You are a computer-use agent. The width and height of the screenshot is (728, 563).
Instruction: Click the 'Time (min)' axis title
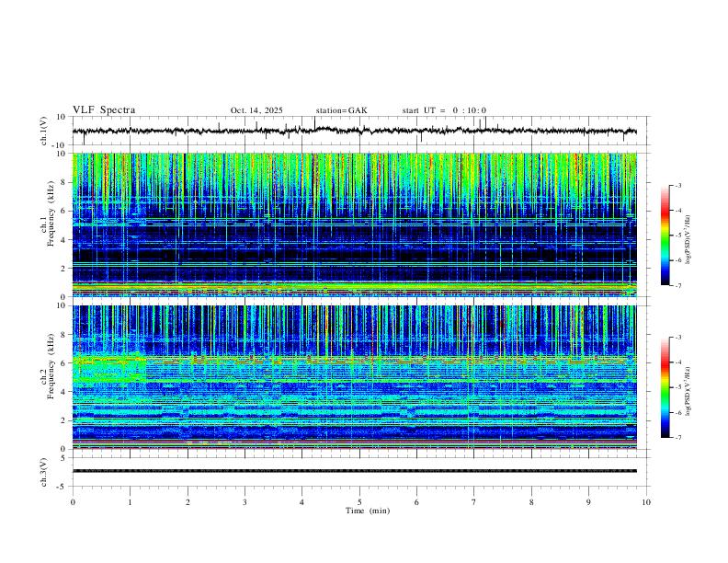pyautogui.click(x=368, y=511)
